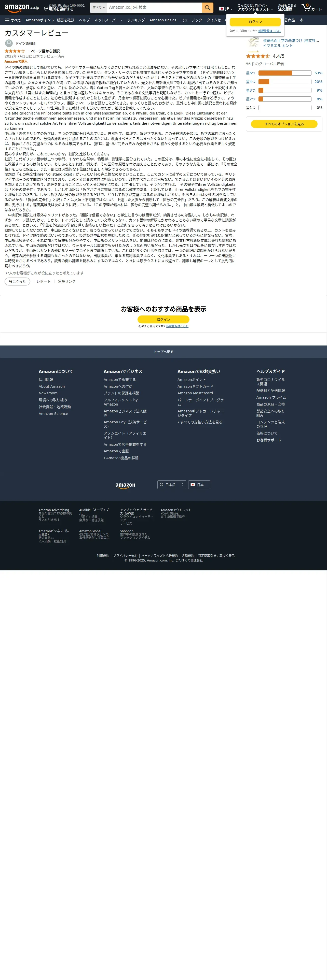Open the cart icon
The image size is (327, 980).
[x=311, y=8]
